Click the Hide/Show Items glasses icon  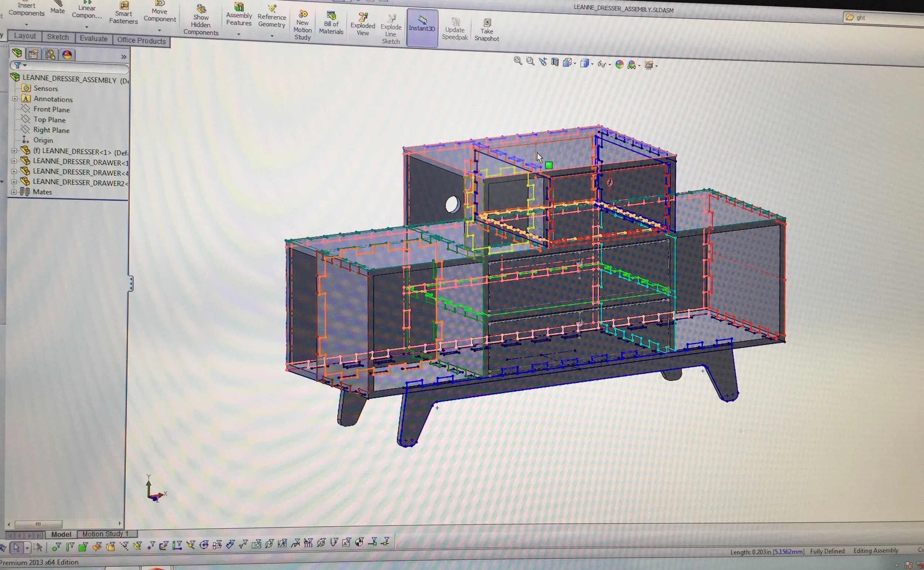[602, 64]
